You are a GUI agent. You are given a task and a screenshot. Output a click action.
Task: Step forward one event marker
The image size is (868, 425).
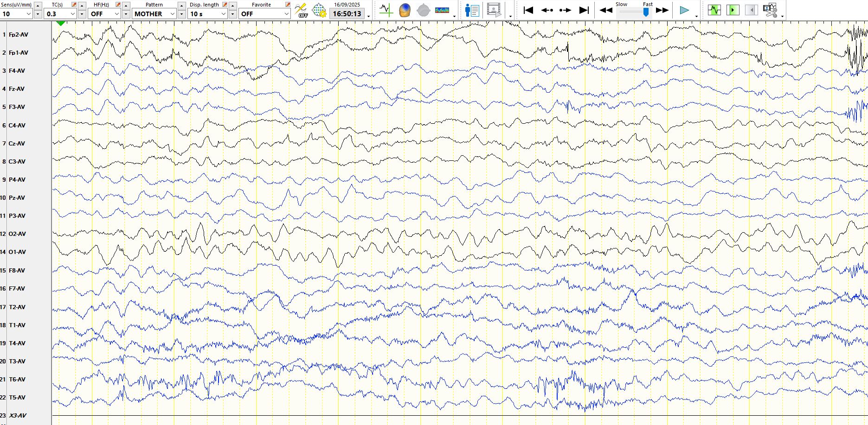click(565, 10)
